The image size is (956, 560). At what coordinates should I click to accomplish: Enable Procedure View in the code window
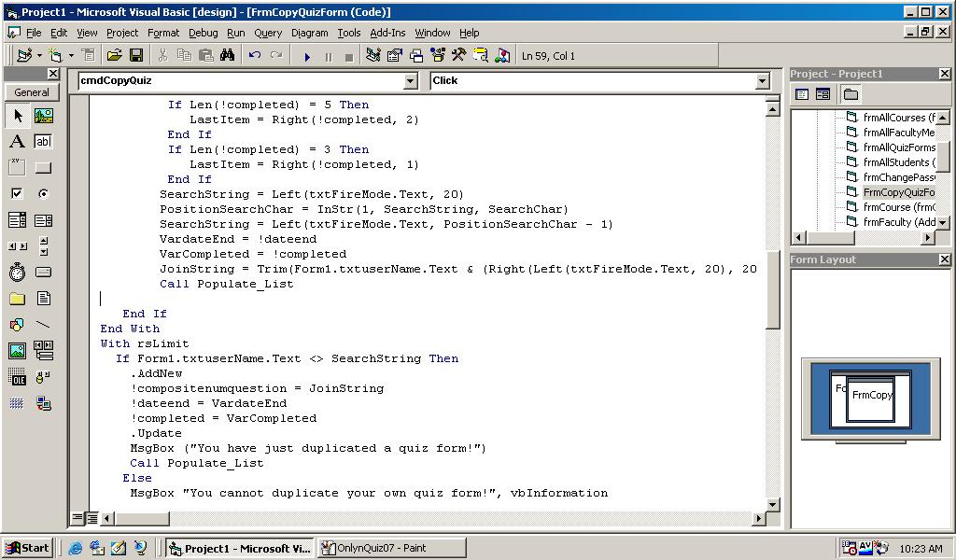77,519
